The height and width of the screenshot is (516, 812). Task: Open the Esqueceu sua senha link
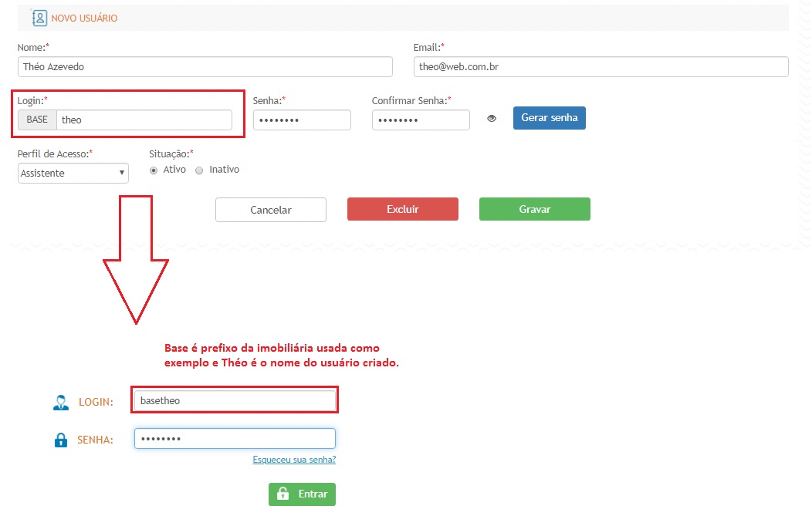tap(294, 460)
